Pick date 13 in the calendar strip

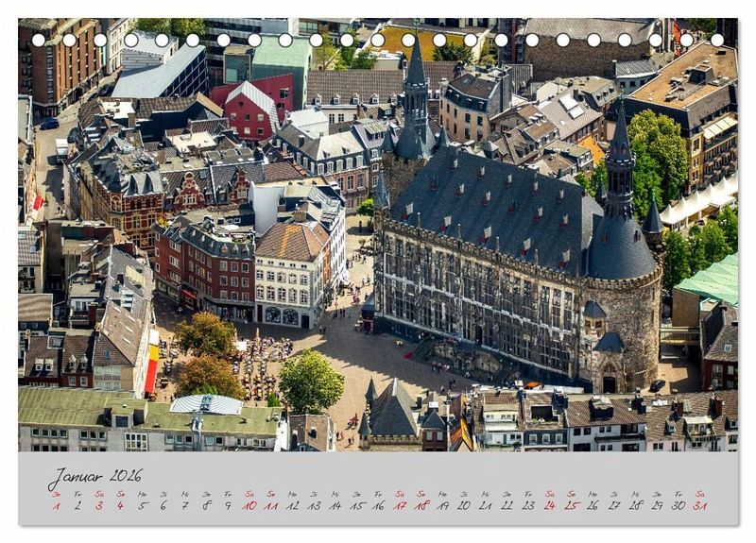[314, 506]
